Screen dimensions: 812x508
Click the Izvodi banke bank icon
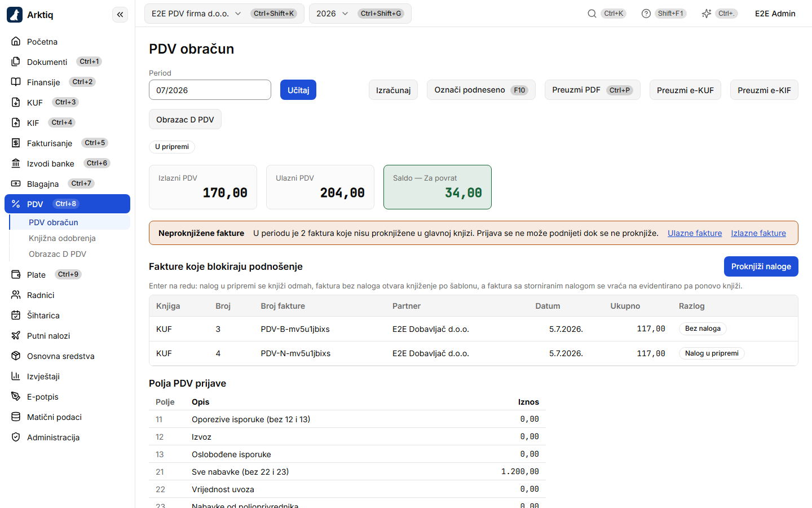(16, 164)
